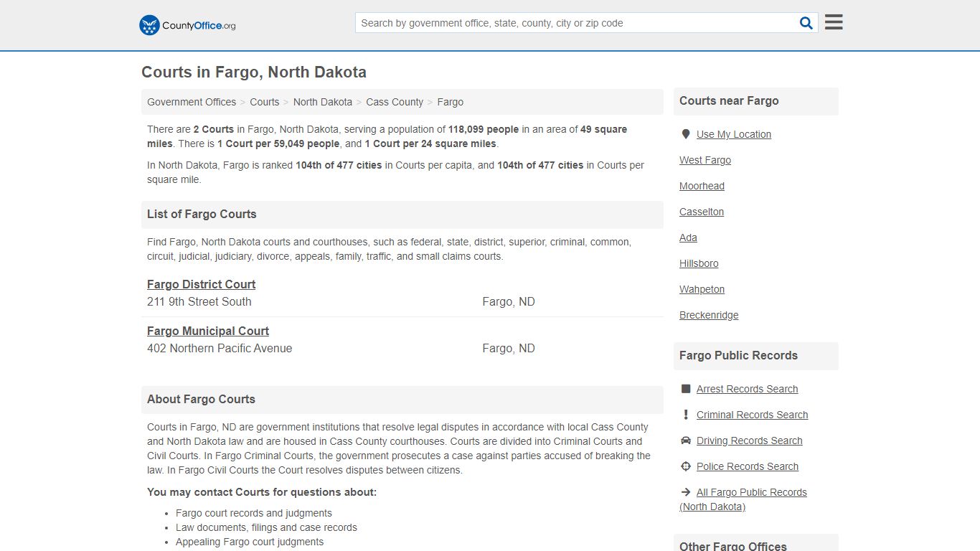Click the Fargo Public Records heading
Viewport: 980px width, 551px height.
tap(738, 355)
